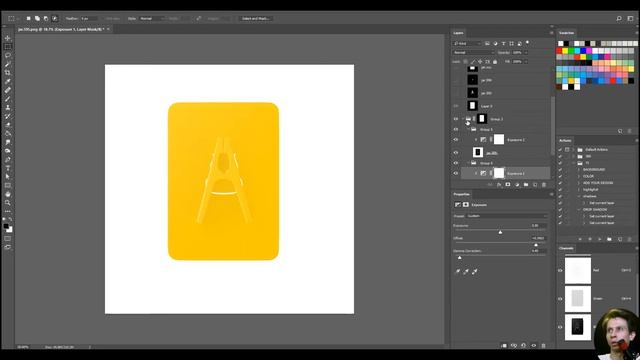Select the Magic Wand tool

[x=7, y=64]
